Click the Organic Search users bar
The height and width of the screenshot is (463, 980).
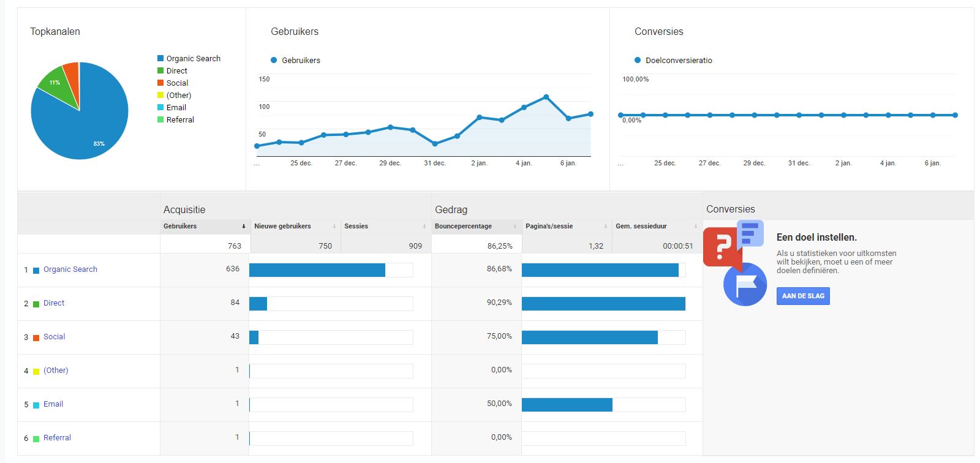tap(317, 270)
